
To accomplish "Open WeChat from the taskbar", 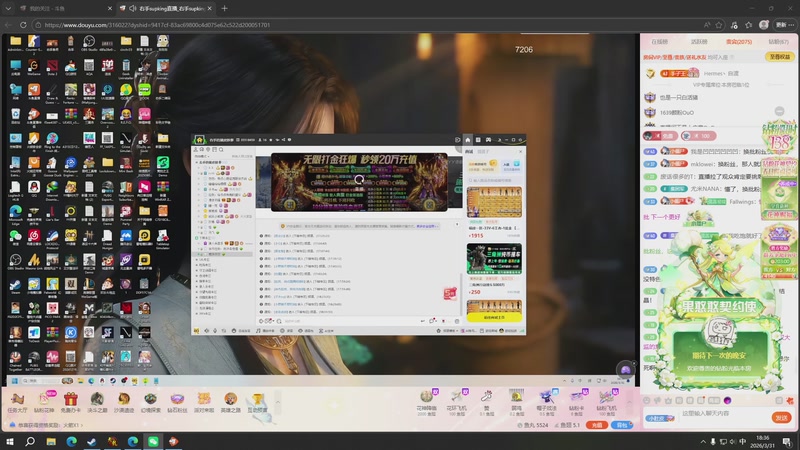I will click(153, 441).
